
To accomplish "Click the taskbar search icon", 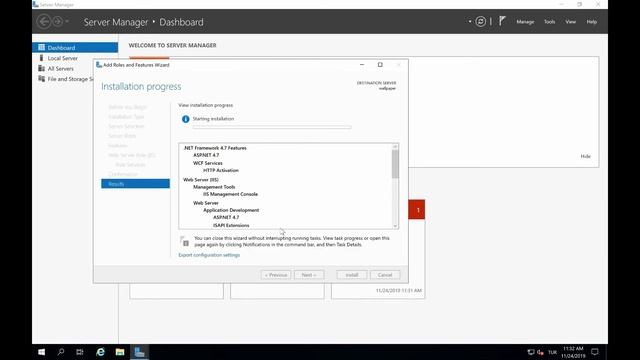I will click(x=61, y=352).
